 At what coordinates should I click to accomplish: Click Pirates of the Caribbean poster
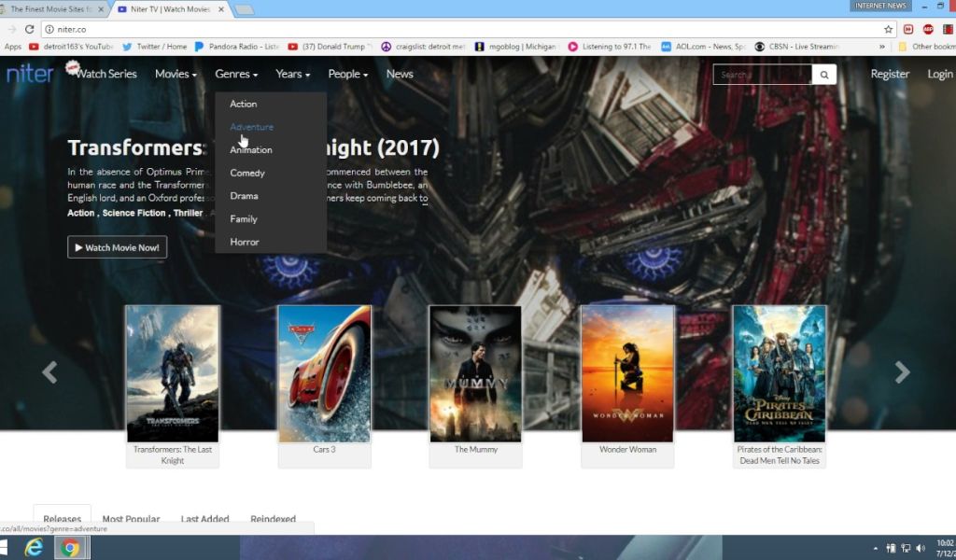point(780,373)
